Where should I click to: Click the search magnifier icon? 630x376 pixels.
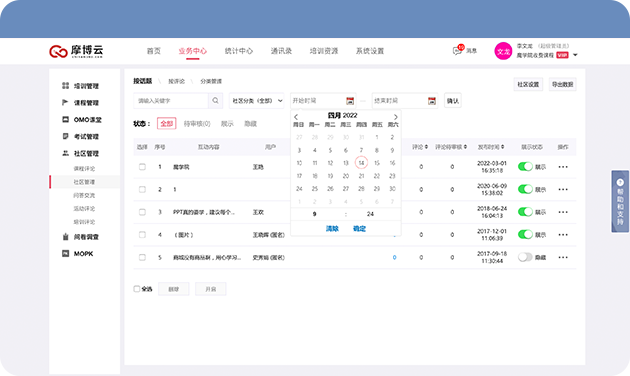click(215, 100)
